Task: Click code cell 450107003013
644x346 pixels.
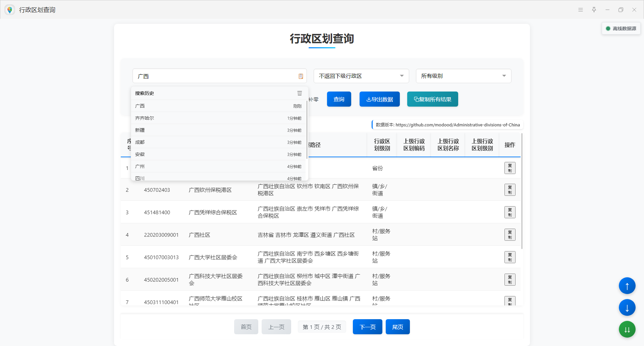Action: (x=161, y=257)
